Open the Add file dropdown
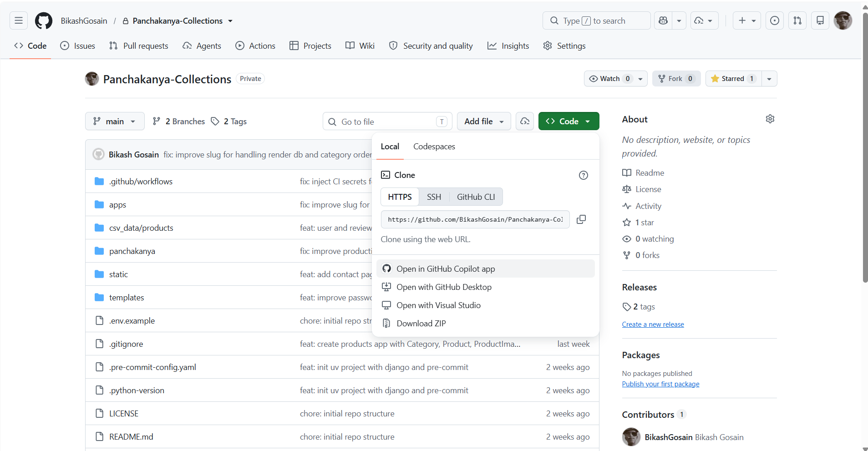Image resolution: width=868 pixels, height=451 pixels. 484,121
